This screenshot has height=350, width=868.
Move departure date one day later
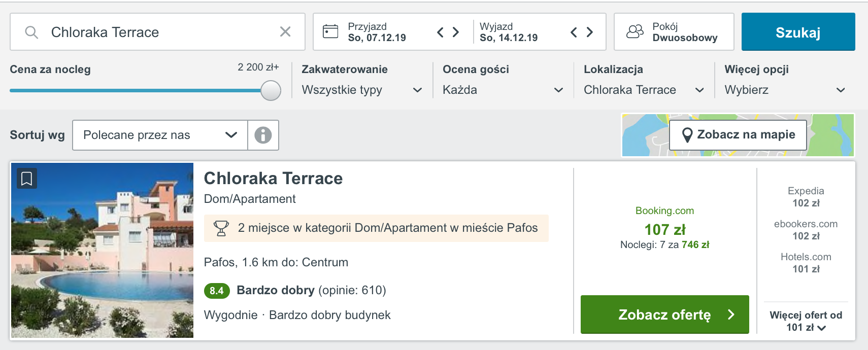(590, 32)
